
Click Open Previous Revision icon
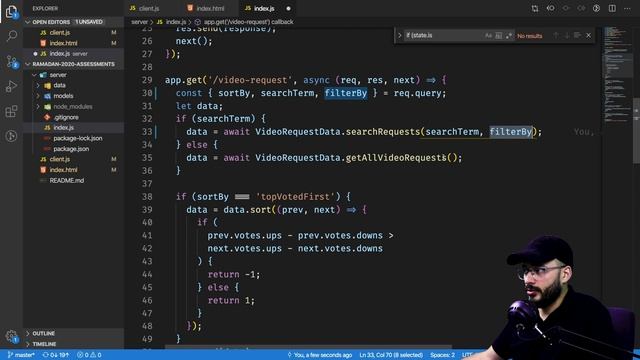[x=550, y=8]
